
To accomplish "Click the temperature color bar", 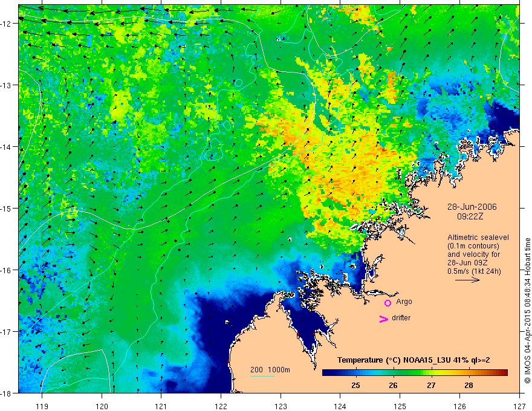I will 415,373.
